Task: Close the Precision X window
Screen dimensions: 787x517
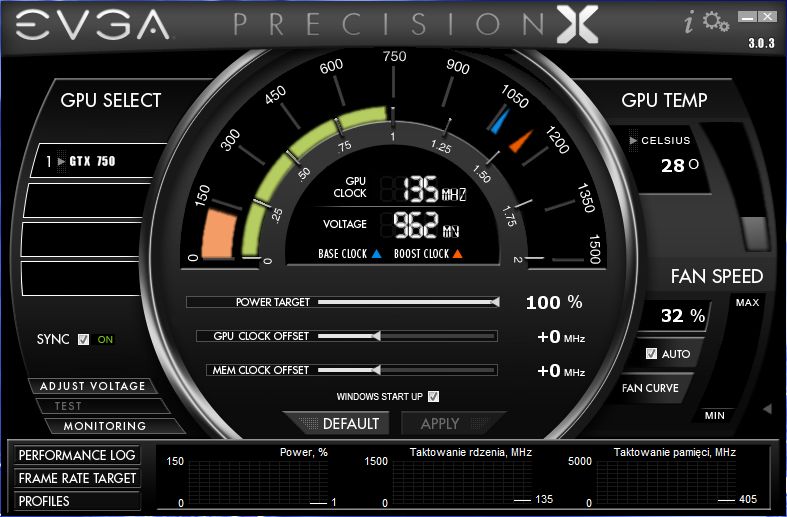Action: pos(767,18)
